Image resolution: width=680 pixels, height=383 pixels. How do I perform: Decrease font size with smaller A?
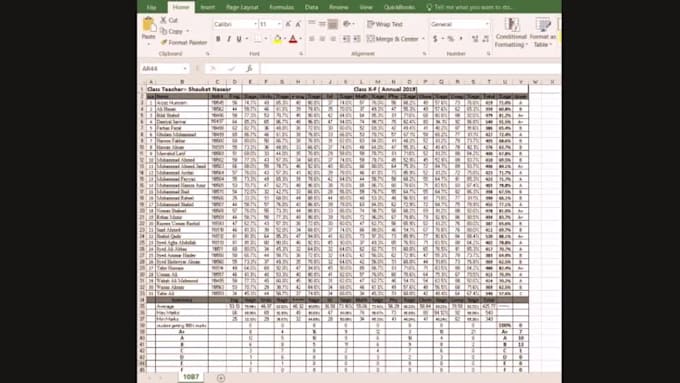(x=298, y=24)
